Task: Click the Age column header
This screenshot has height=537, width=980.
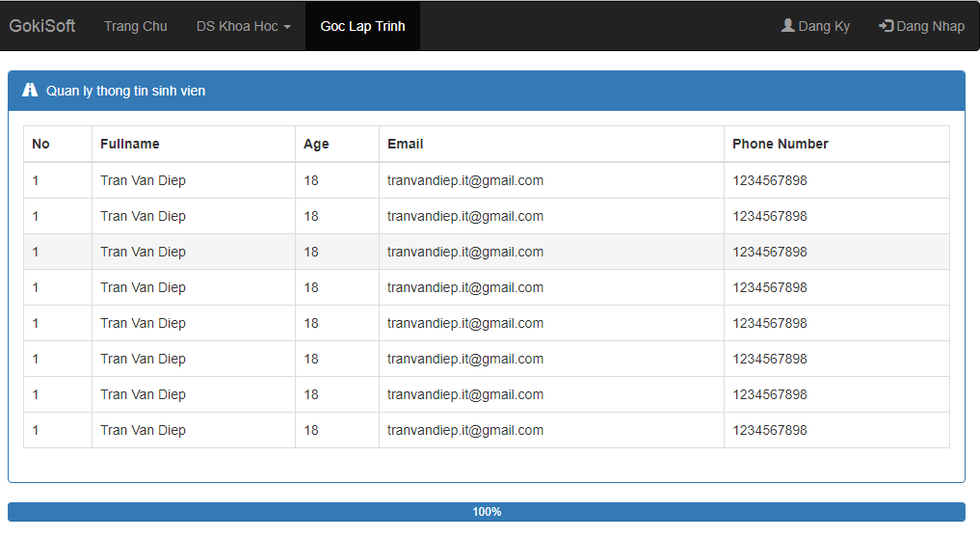Action: (x=316, y=144)
